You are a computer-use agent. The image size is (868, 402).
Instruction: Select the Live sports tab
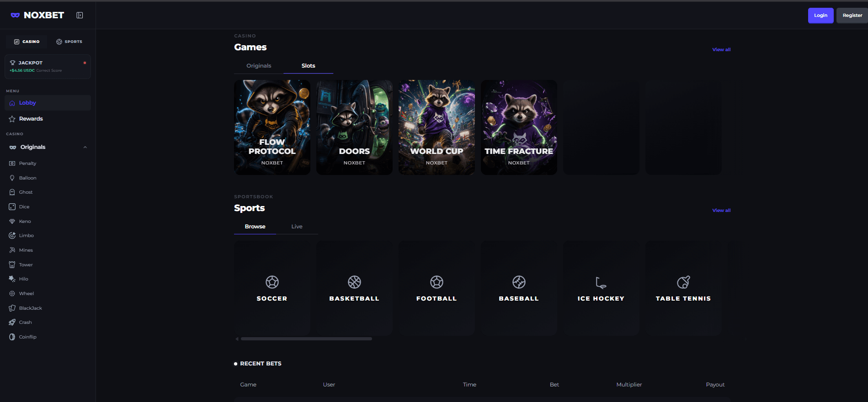[297, 227]
